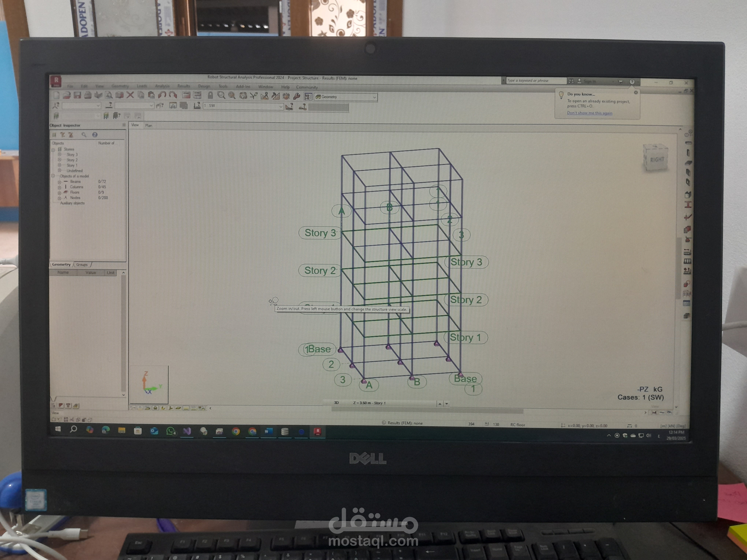The width and height of the screenshot is (747, 560).
Task: Open the Analysis menu
Action: click(x=162, y=86)
